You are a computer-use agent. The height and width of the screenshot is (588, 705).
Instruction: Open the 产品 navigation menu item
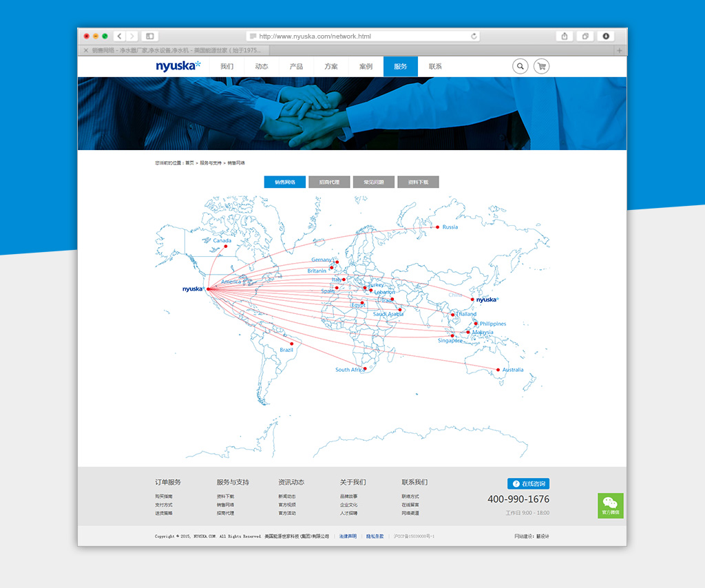[x=296, y=66]
